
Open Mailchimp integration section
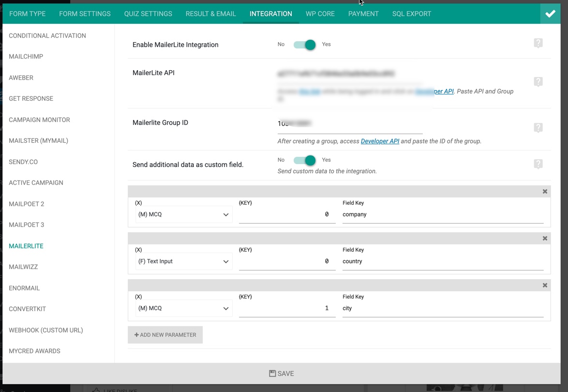click(26, 57)
